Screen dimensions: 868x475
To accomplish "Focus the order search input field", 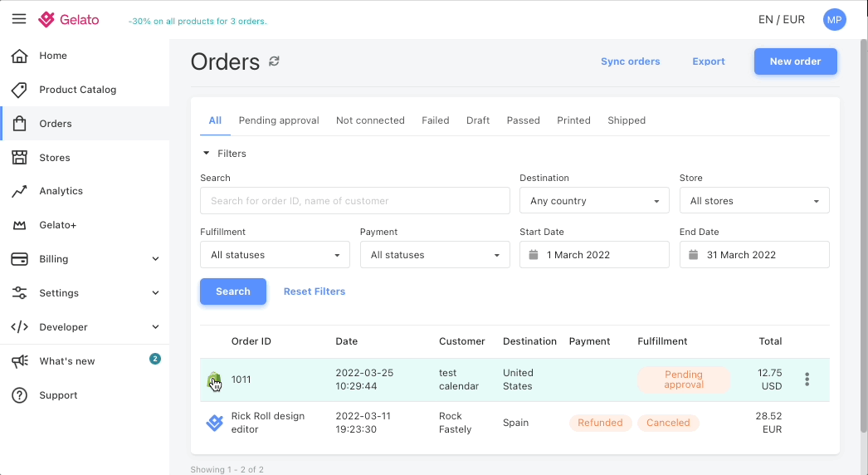I will (354, 201).
